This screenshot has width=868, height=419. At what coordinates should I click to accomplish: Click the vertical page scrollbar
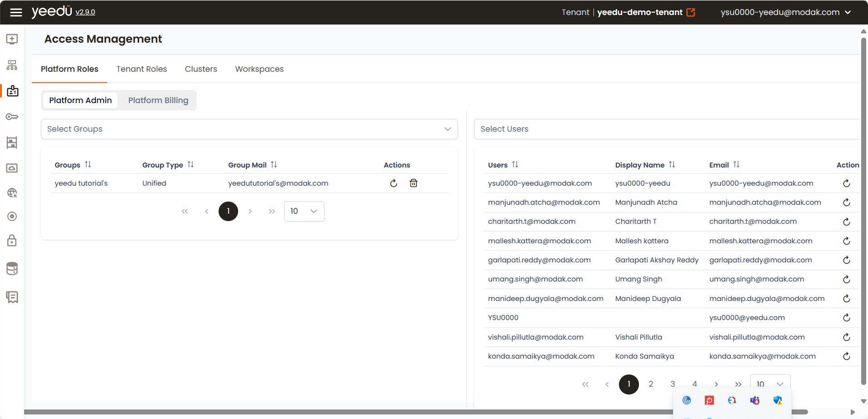click(863, 211)
